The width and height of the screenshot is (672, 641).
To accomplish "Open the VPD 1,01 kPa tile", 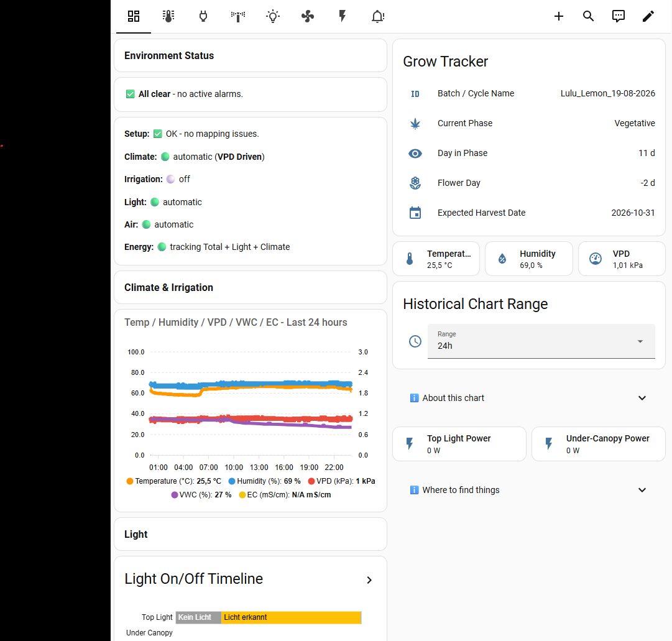I will coord(622,259).
